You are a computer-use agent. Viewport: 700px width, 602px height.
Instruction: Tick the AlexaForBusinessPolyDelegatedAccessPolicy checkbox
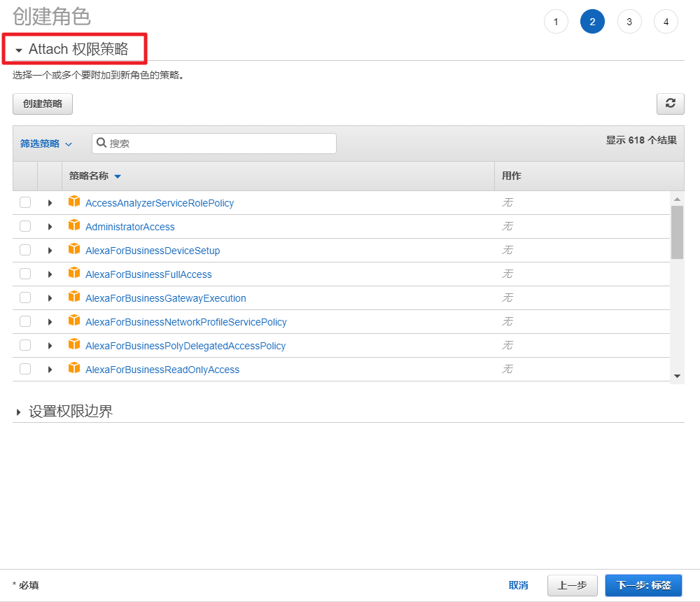[x=25, y=345]
